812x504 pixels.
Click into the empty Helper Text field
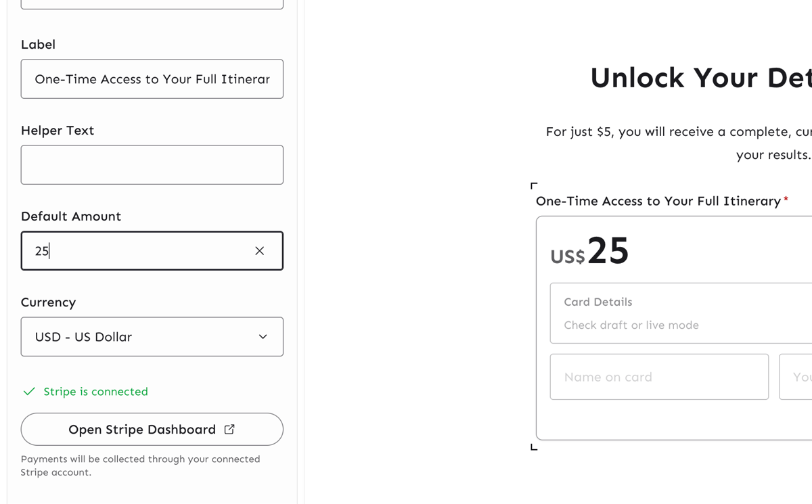152,165
